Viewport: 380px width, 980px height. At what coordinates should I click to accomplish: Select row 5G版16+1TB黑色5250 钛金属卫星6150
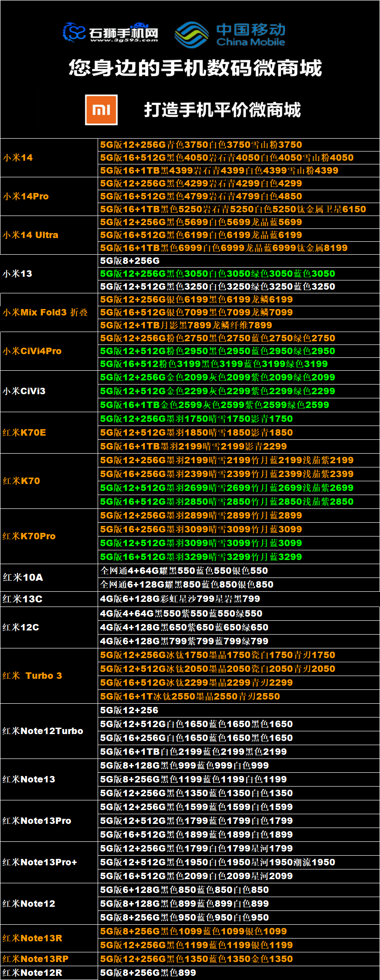point(239,209)
